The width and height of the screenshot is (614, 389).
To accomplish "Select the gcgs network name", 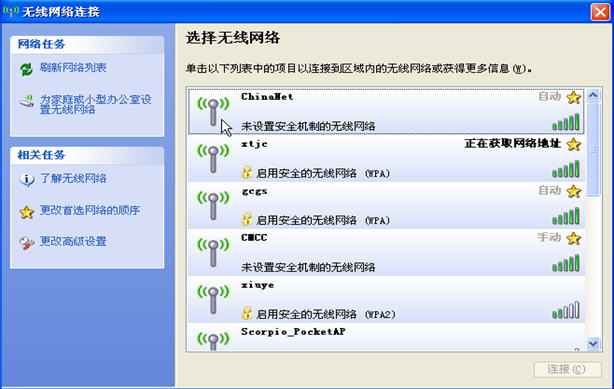I will coord(255,191).
